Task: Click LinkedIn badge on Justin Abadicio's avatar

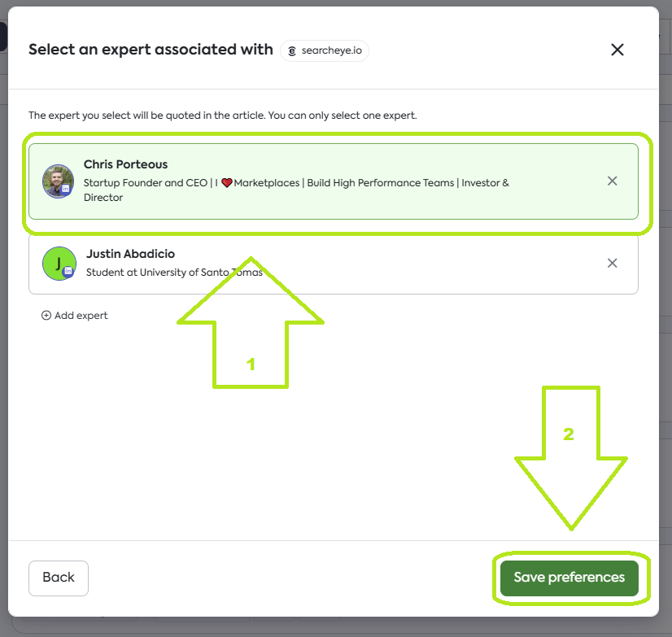Action: pos(68,271)
